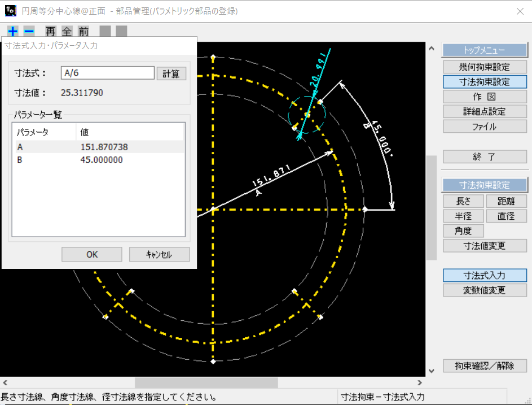This screenshot has width=532, height=405.
Task: Click the horizontal scrollbar thumb
Action: click(206, 382)
